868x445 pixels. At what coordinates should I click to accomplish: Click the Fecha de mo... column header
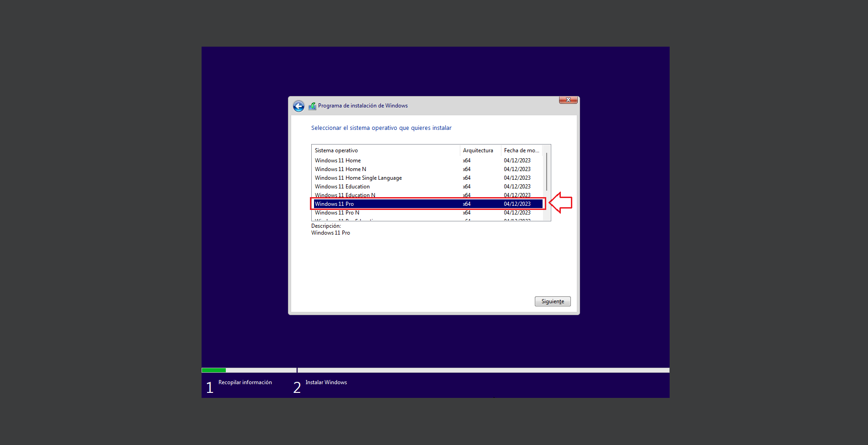click(x=522, y=150)
